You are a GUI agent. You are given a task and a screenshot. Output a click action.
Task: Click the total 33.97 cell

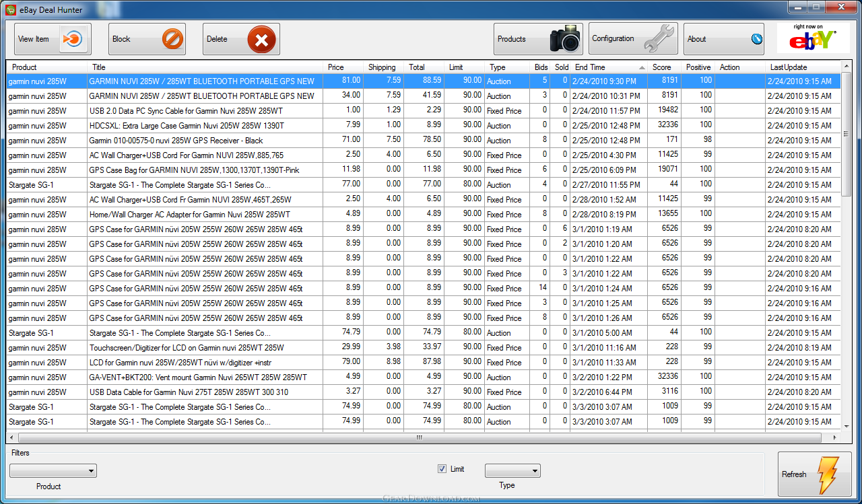click(x=424, y=347)
